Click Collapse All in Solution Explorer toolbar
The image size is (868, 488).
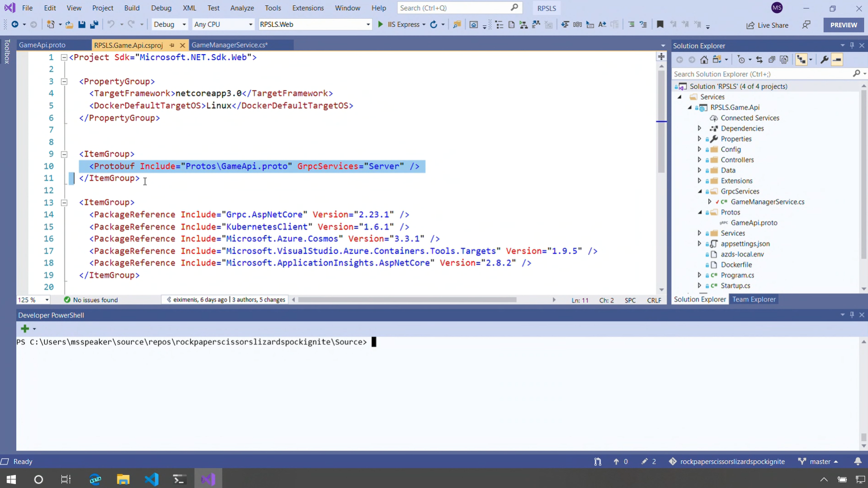pos(772,60)
